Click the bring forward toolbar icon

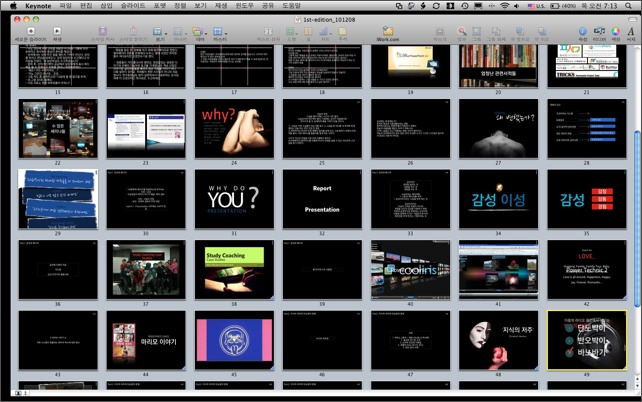point(519,34)
